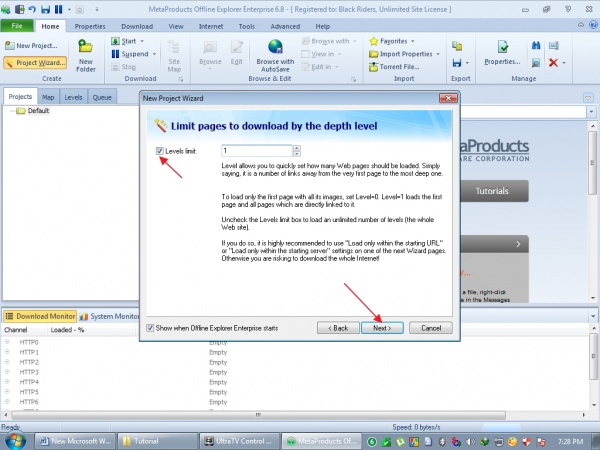Delete with the red X icon
This screenshot has width=600, height=450.
point(553,62)
